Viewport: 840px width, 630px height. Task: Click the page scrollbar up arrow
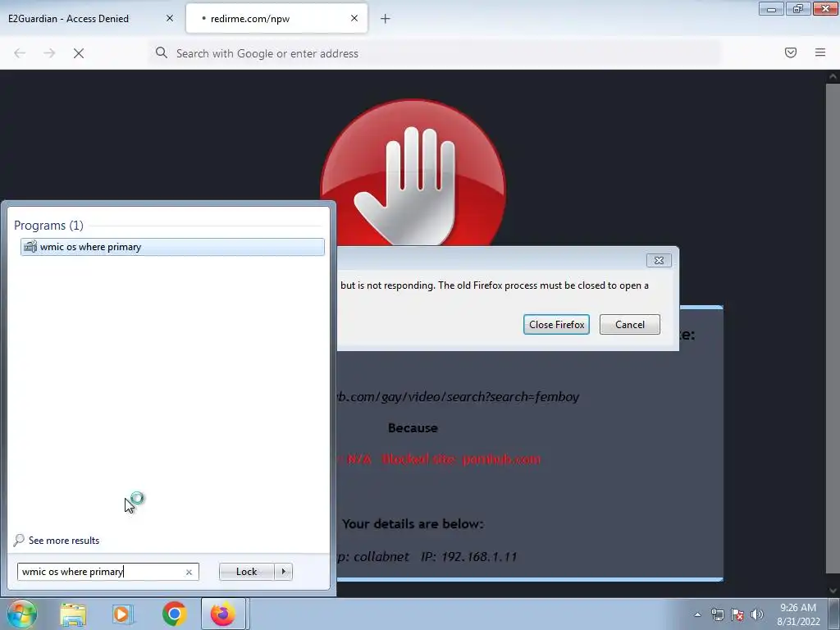point(833,76)
